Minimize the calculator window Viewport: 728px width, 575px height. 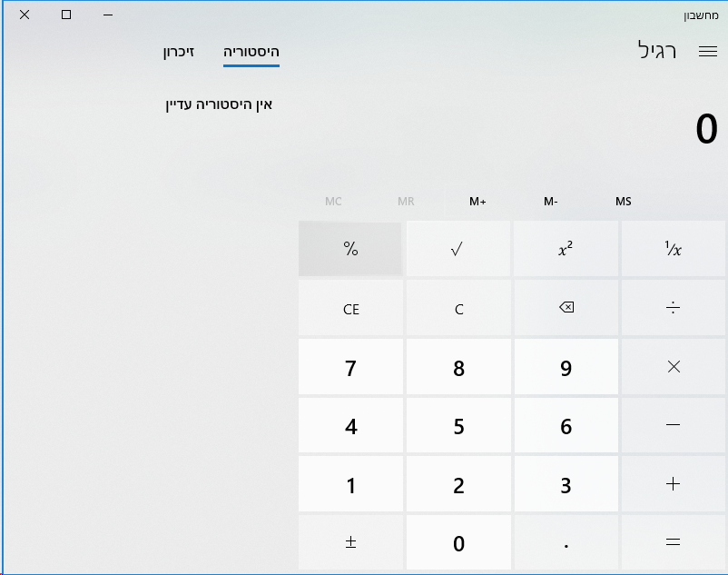click(x=108, y=15)
